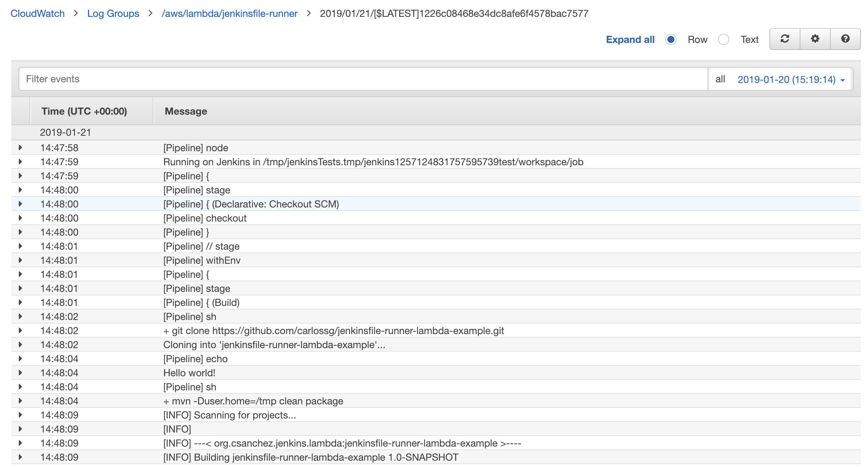This screenshot has width=868, height=467.
Task: Expand the Scanning for projects row
Action: click(20, 415)
